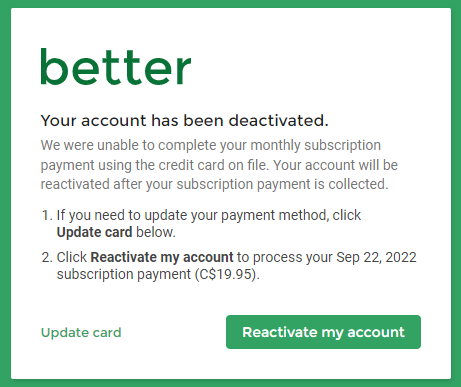Click the green better logo
The width and height of the screenshot is (461, 387).
click(116, 67)
